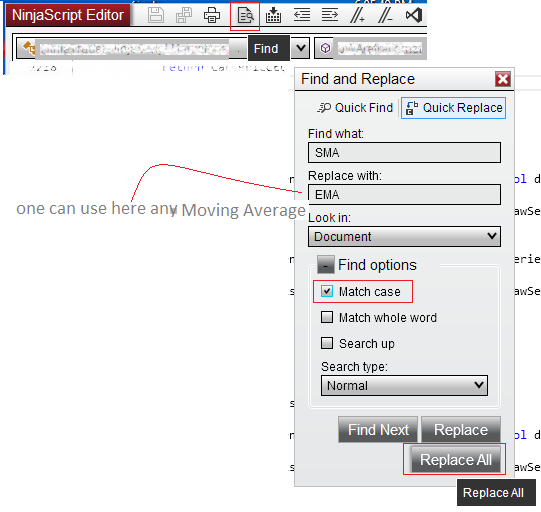
Task: Click the Save As icon in toolbar
Action: pyautogui.click(x=184, y=15)
